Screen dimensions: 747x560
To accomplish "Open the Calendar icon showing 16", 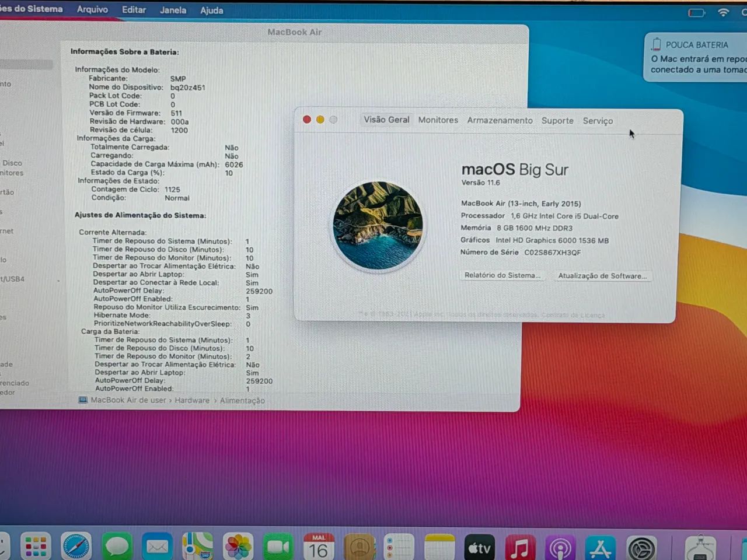I will coord(319,547).
